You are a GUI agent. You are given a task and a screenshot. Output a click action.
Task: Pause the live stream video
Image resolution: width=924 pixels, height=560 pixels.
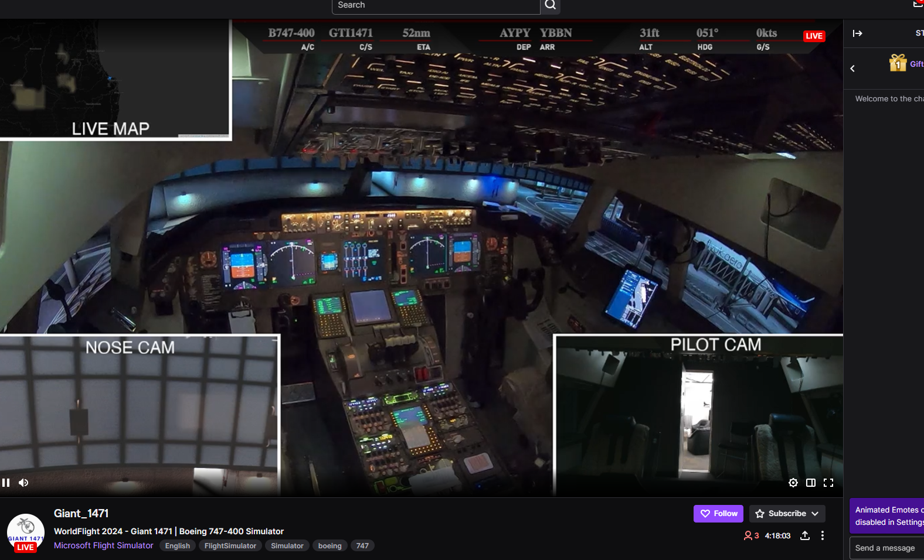tap(6, 483)
